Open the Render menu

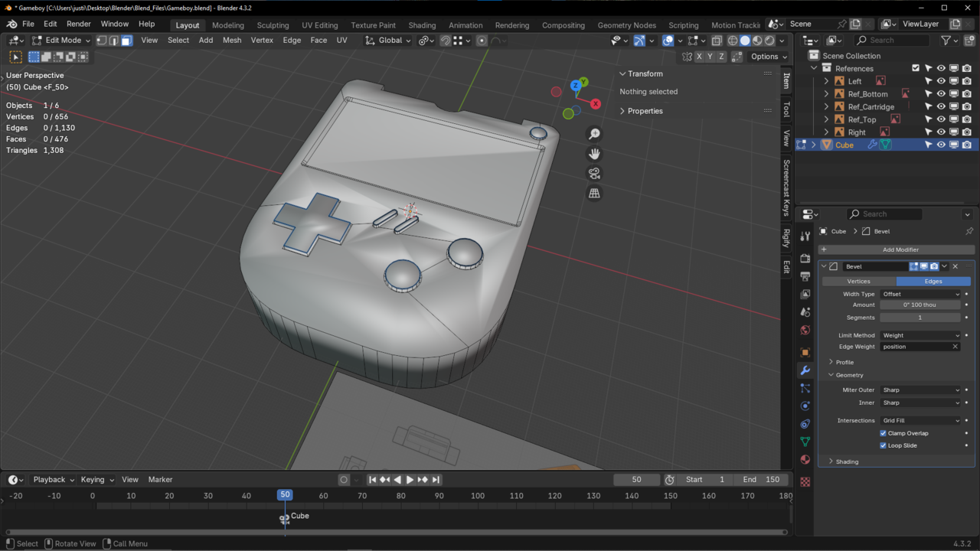pos(79,24)
